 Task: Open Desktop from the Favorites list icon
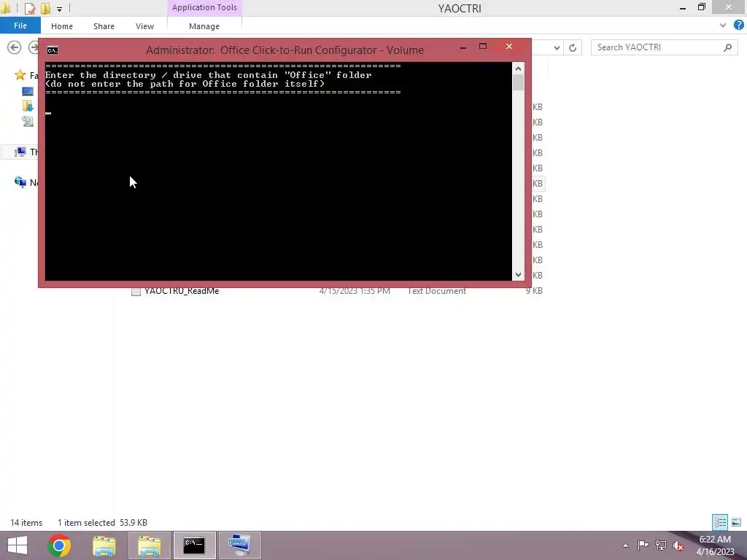point(28,91)
